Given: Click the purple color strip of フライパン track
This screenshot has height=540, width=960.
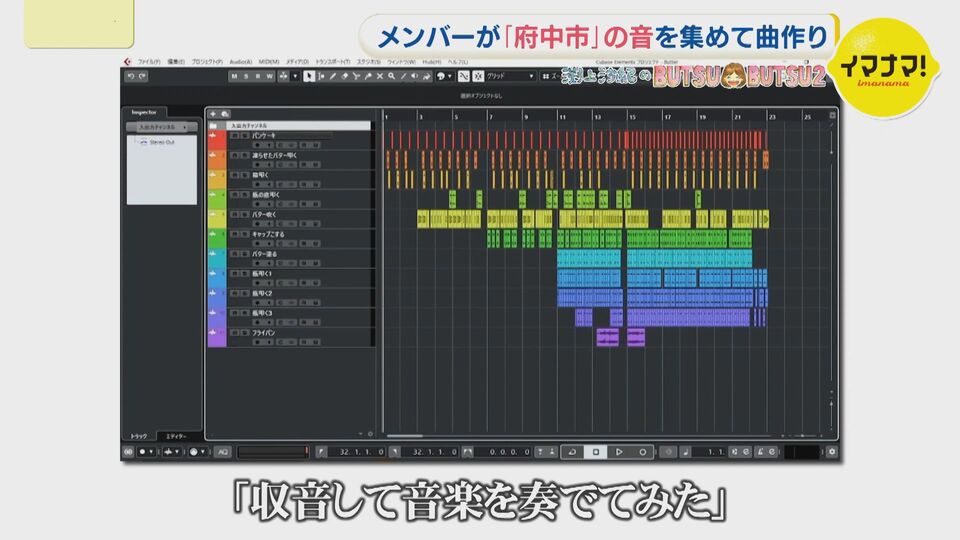Looking at the screenshot, I should click(217, 337).
